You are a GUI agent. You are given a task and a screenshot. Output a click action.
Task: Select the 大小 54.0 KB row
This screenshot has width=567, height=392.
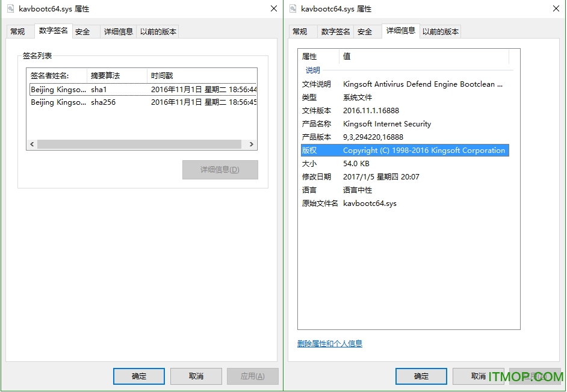coord(405,164)
